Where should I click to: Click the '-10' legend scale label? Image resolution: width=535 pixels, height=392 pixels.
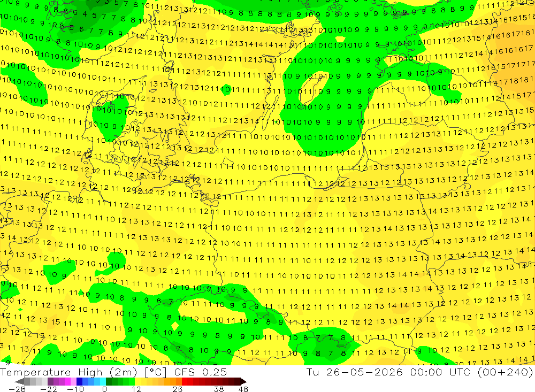[75, 389]
